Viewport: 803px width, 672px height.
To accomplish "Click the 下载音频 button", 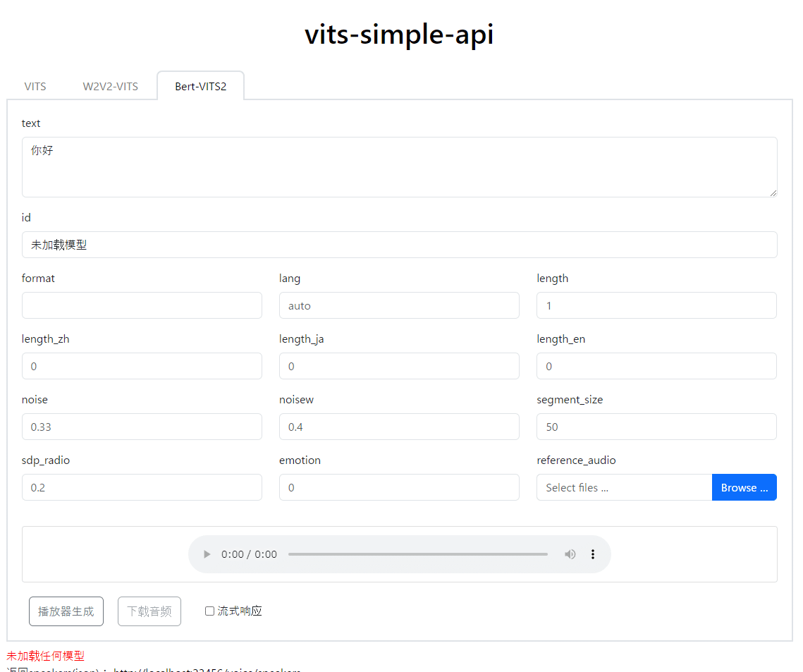I will [x=149, y=611].
